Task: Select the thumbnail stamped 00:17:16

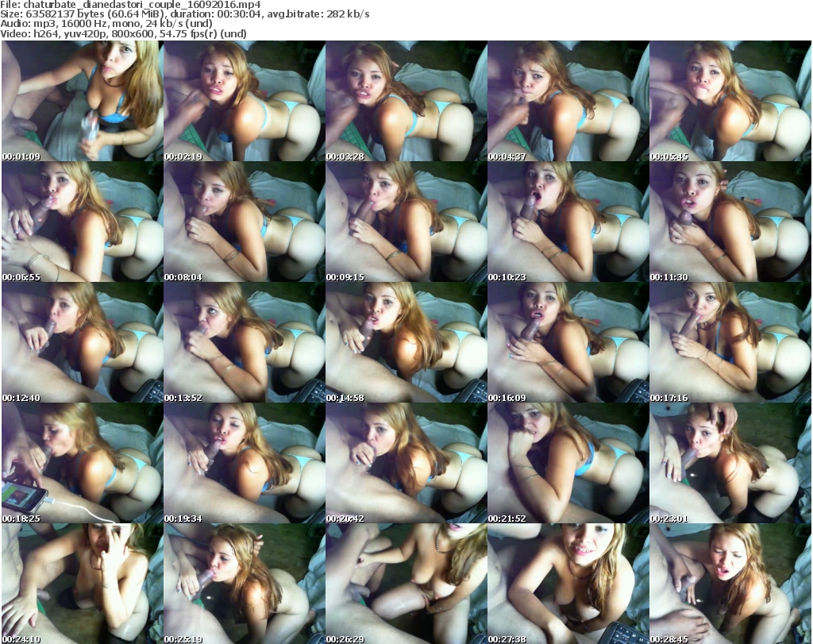Action: (x=730, y=343)
